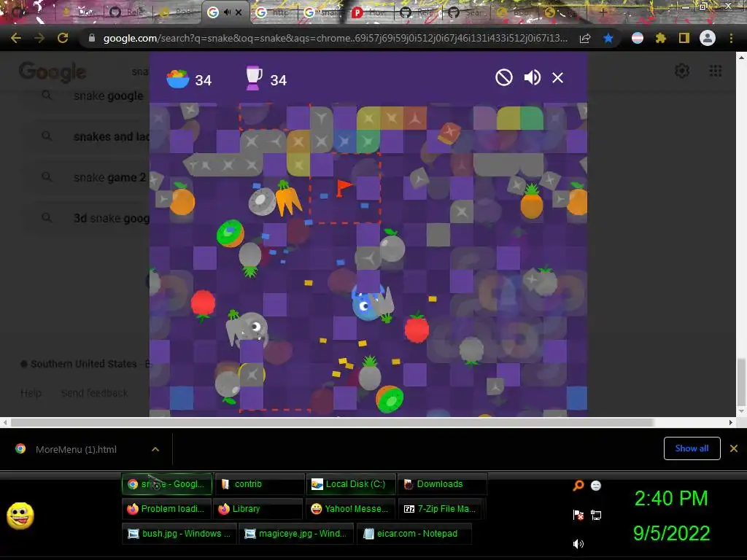Switch to Yahoo! Messenger taskbar item

tap(350, 508)
